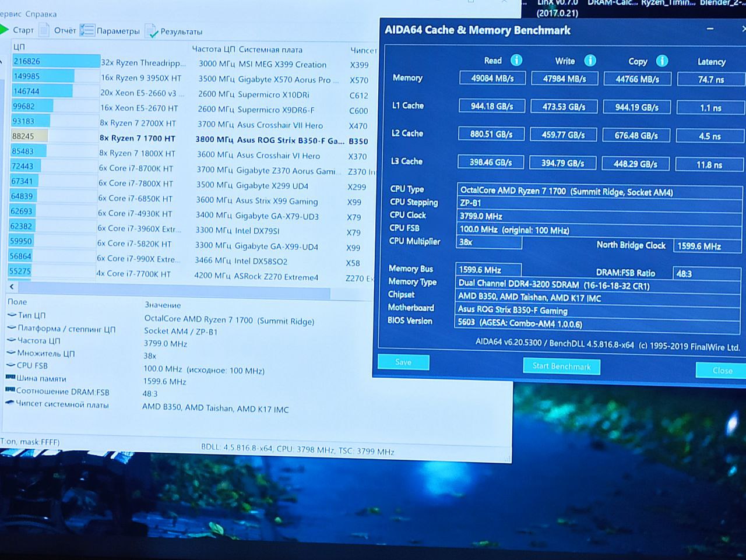
Task: Select the Соотношение DRAM:FSB row
Action: (x=186, y=392)
